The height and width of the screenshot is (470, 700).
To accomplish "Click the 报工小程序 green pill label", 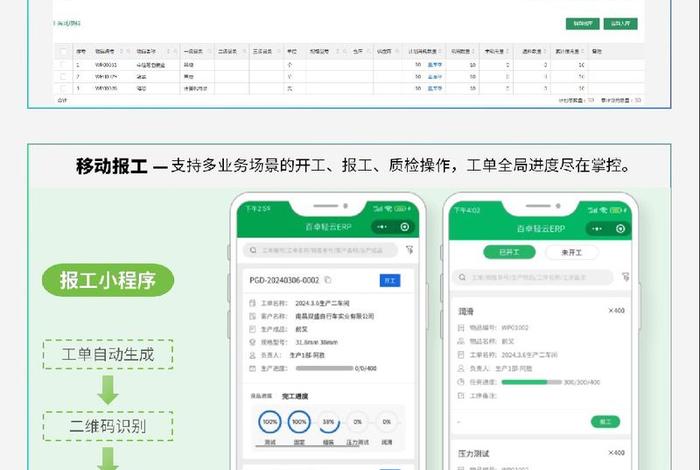I will point(108,280).
